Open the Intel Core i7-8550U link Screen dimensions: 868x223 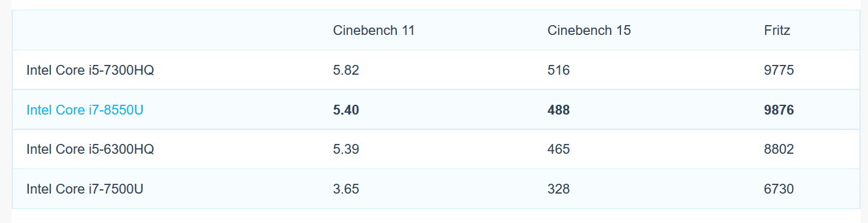click(85, 110)
